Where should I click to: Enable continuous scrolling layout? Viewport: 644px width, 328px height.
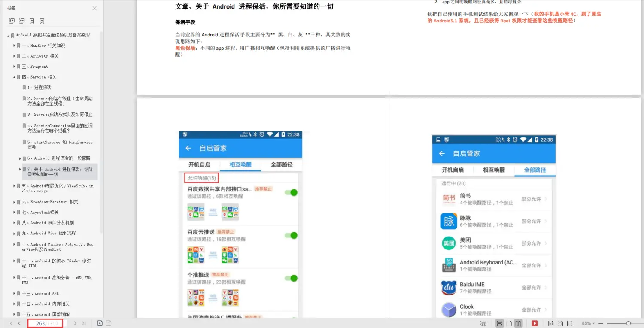click(x=499, y=323)
